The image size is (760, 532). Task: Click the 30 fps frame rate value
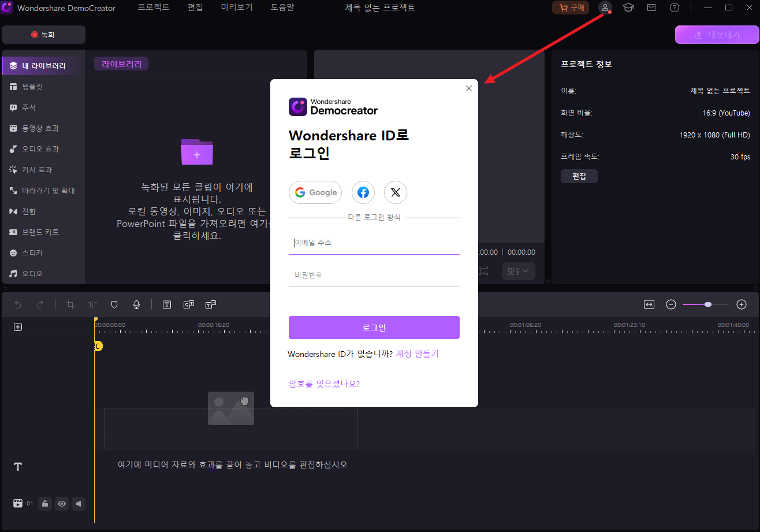tap(740, 157)
